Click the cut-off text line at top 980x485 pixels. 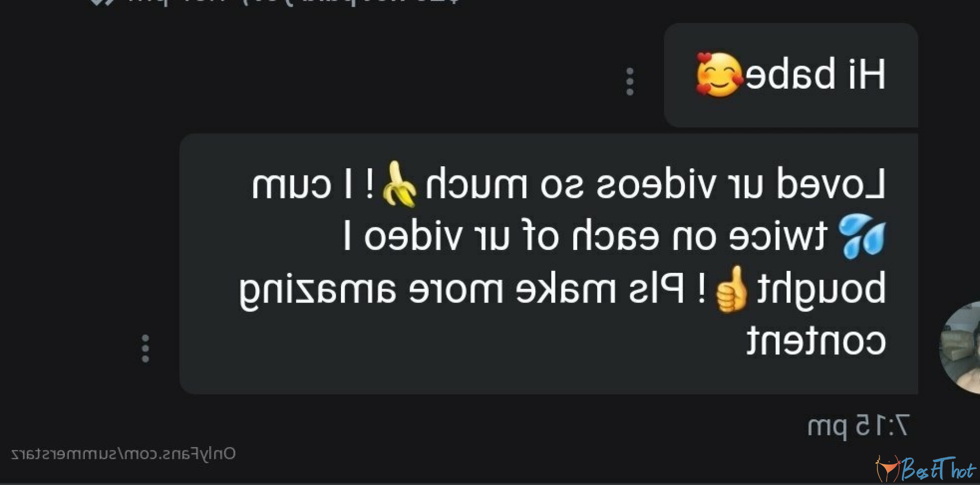tap(293, 3)
